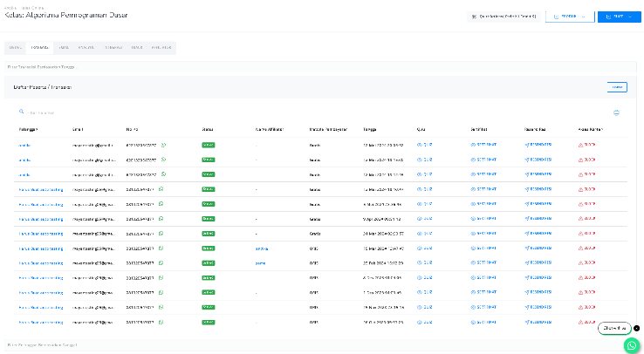Select the active Transaksi tab
This screenshot has height=354, width=644.
(x=40, y=48)
